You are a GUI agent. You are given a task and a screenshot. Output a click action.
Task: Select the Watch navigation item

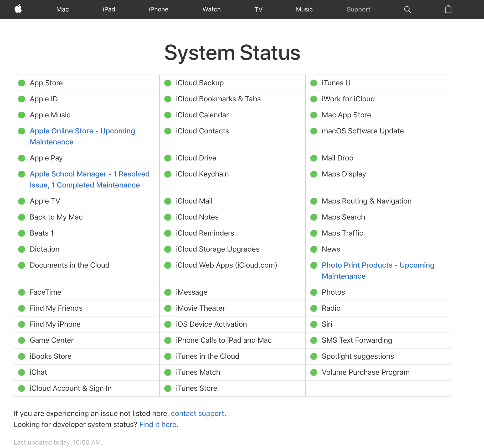click(x=211, y=9)
